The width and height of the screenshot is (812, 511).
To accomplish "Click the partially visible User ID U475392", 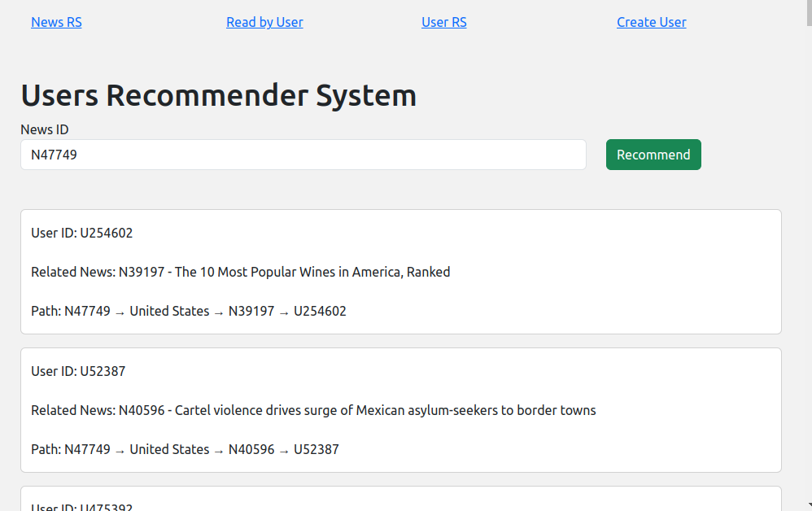I will click(x=82, y=507).
